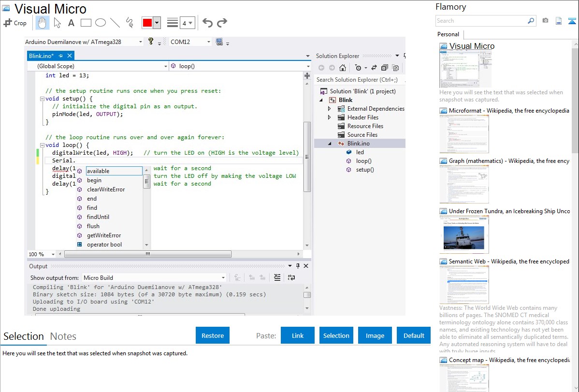579x392 pixels.
Task: Collapse the Blink project node
Action: coord(321,100)
